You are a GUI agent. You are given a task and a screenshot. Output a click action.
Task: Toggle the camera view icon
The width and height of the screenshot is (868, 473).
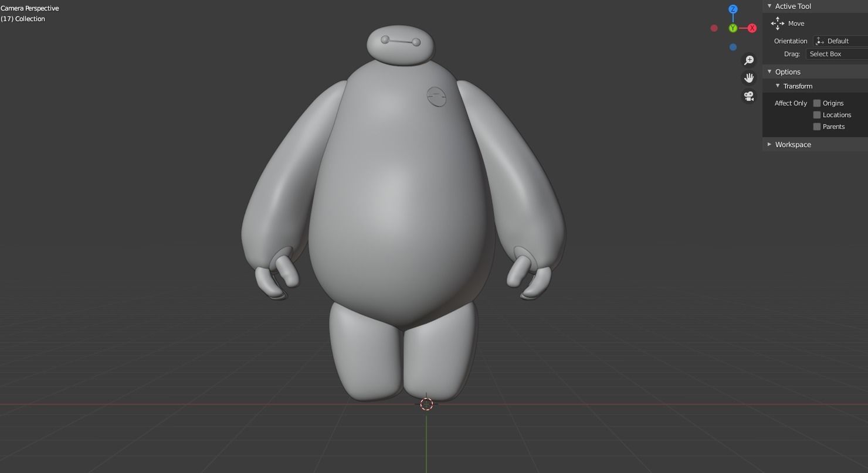[x=749, y=96]
